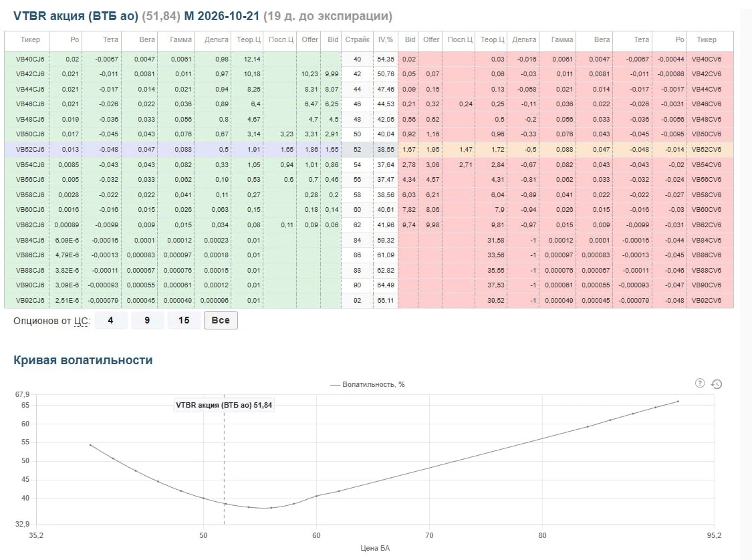The height and width of the screenshot is (560, 752).
Task: Select call ticker VB90CJ6
Action: pyautogui.click(x=30, y=285)
